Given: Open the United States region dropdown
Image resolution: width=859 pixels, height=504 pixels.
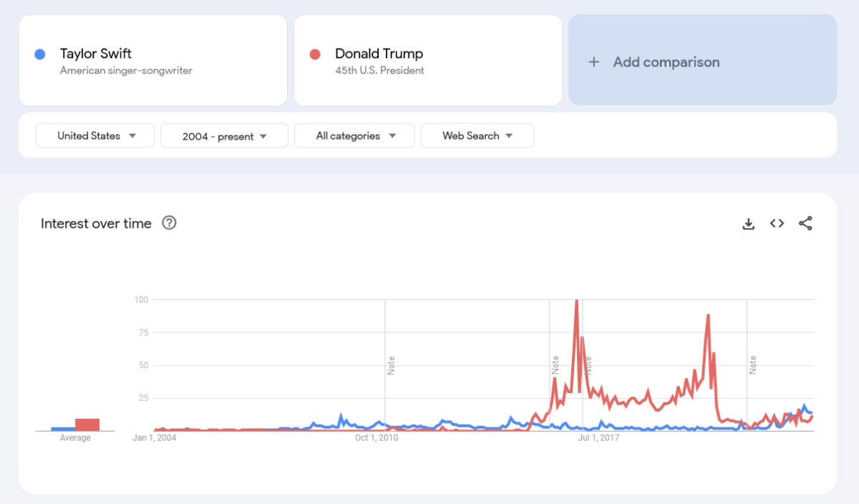Looking at the screenshot, I should 94,135.
